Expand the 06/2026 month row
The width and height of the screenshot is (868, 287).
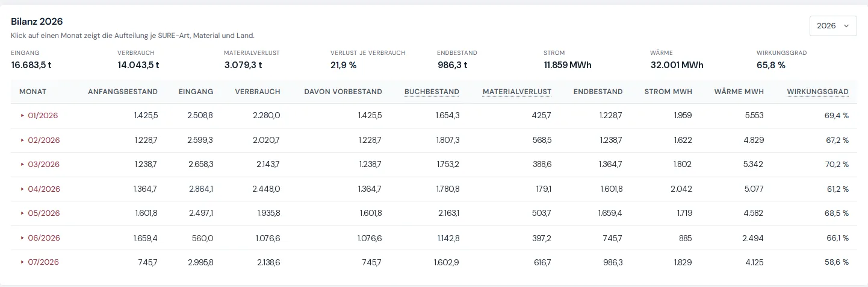coord(40,238)
